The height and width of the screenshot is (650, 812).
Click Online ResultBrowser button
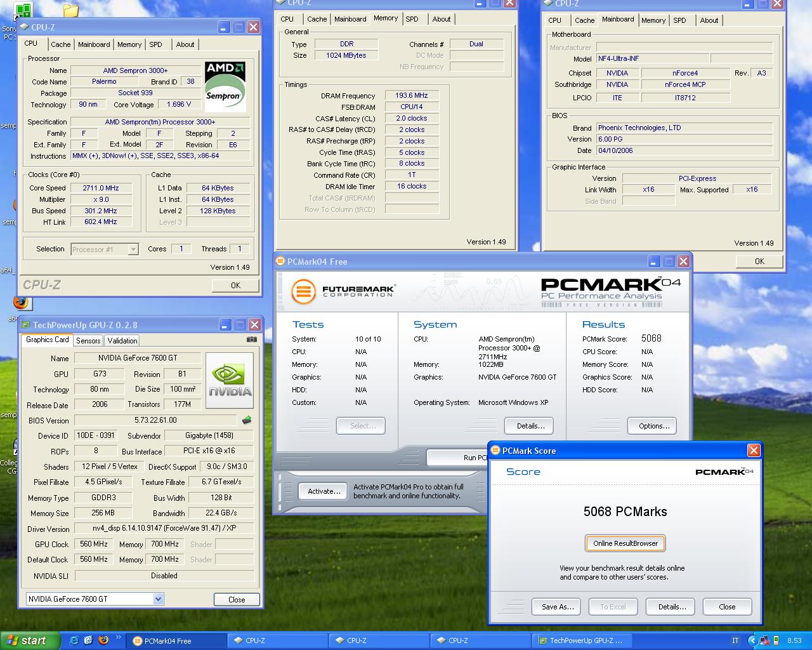625,543
